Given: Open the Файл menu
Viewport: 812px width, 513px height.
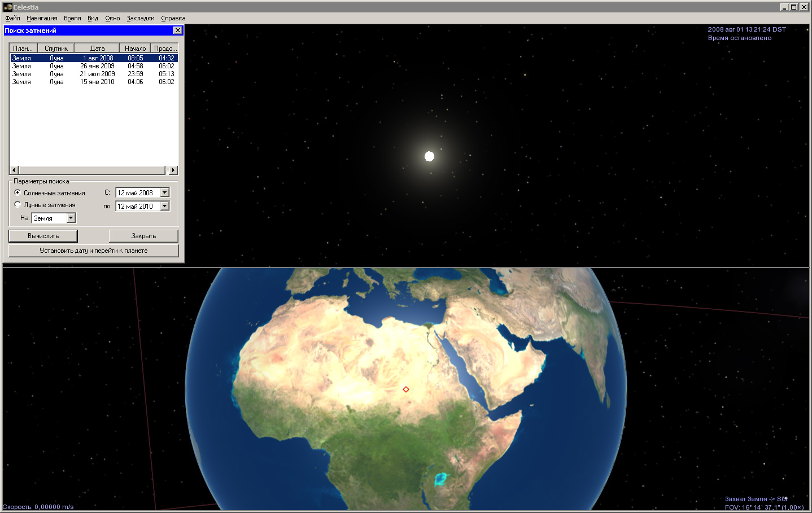Looking at the screenshot, I should coord(12,18).
